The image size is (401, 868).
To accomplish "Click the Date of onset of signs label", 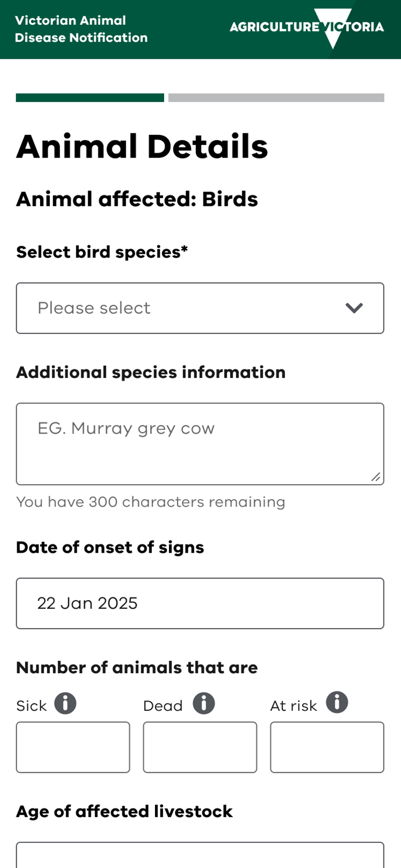I will click(x=110, y=547).
